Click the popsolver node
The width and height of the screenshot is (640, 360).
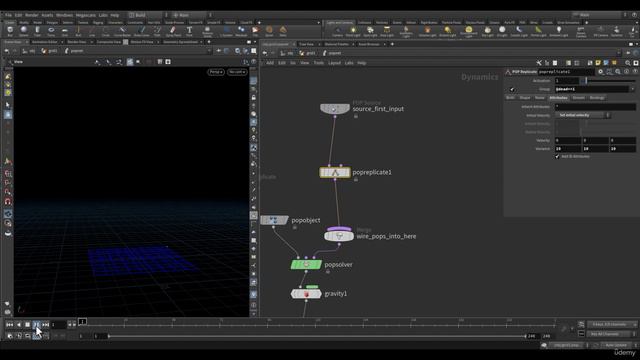pos(306,264)
